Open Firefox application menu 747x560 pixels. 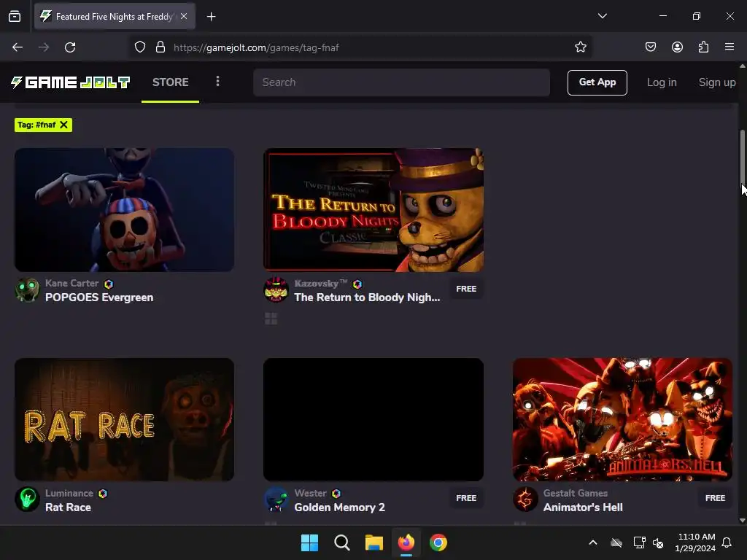coord(729,47)
